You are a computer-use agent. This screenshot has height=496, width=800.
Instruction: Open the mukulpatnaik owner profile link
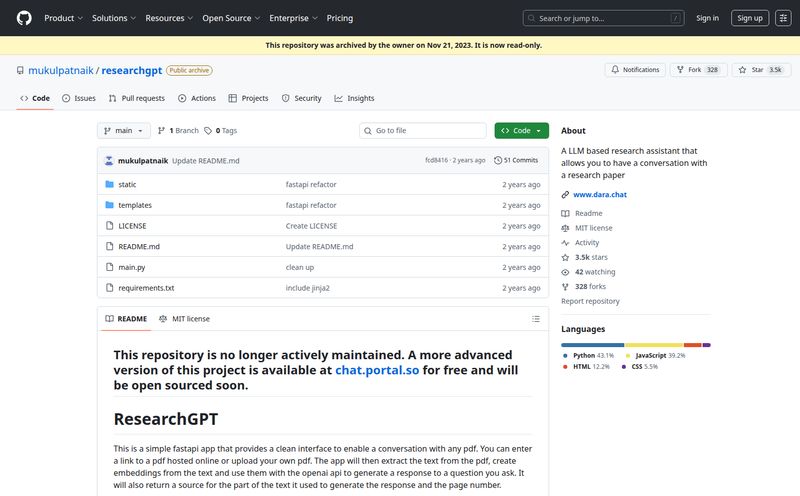click(61, 70)
